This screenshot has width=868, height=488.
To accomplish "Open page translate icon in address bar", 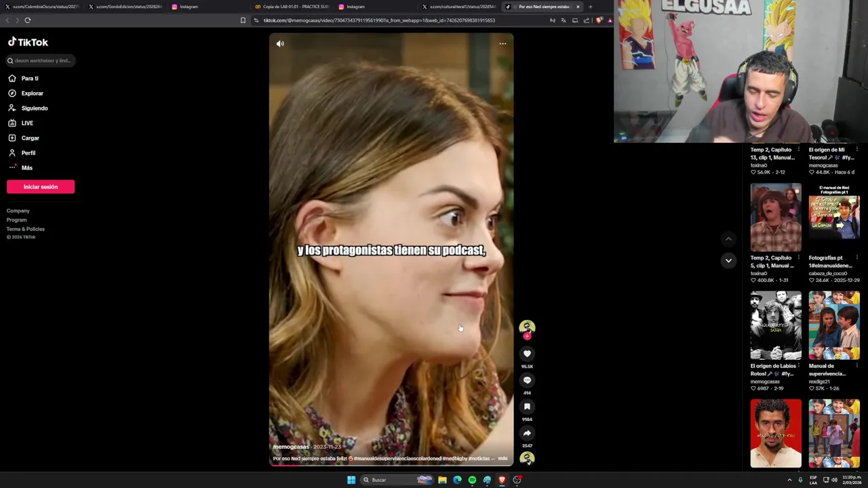I will point(564,20).
